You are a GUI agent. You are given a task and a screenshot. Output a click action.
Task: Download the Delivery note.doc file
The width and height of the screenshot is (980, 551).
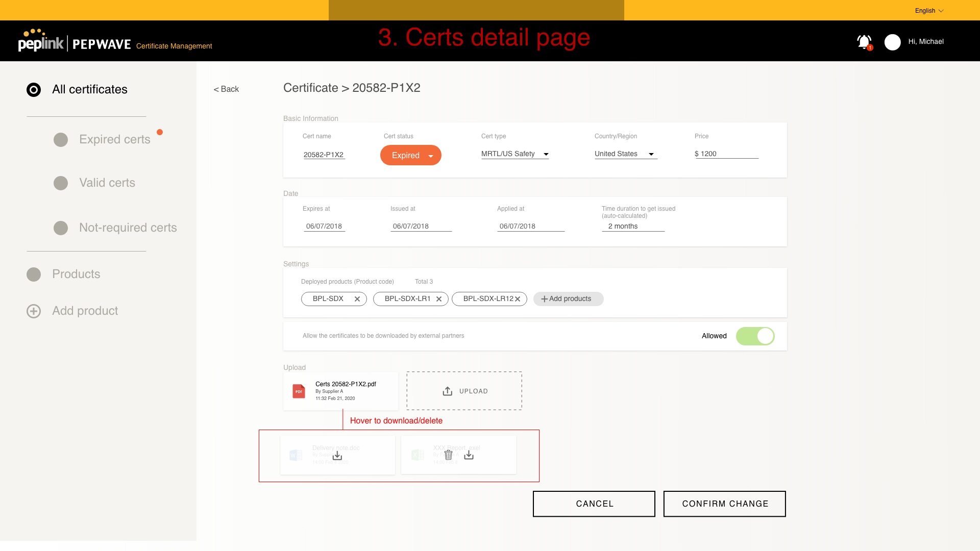[x=337, y=456]
